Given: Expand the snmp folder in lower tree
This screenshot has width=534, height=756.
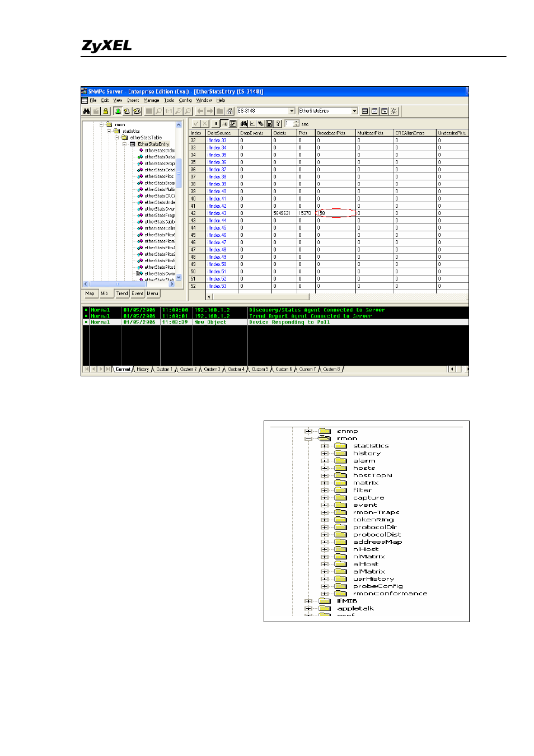Looking at the screenshot, I should (x=308, y=431).
